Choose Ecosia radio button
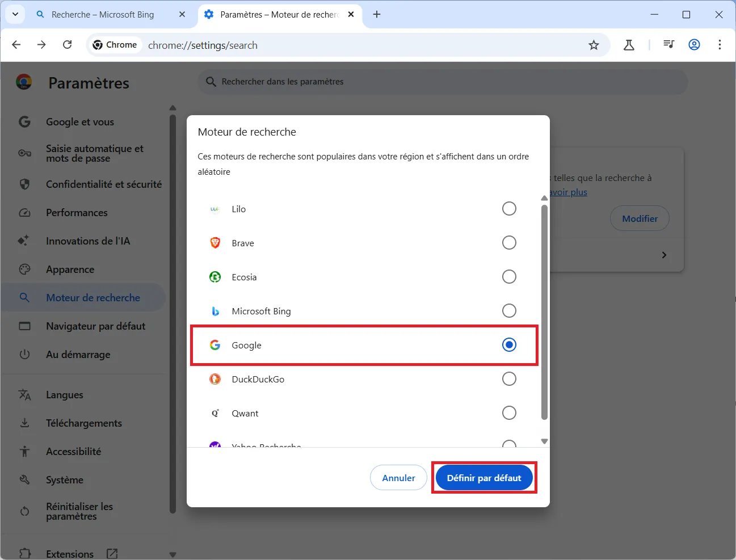736x560 pixels. (509, 277)
